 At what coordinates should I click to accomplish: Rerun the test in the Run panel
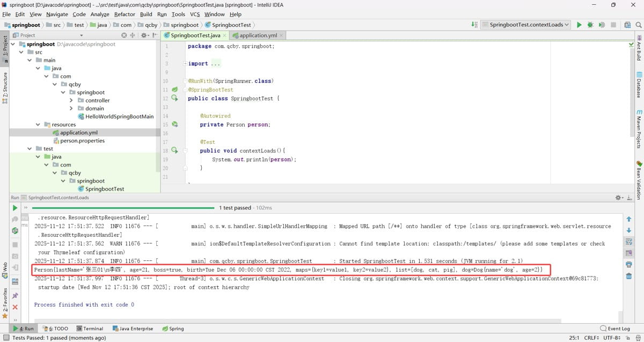point(15,208)
